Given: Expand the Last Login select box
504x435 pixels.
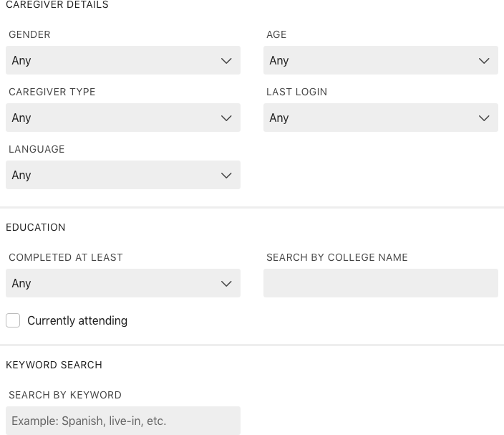Looking at the screenshot, I should tap(365, 118).
